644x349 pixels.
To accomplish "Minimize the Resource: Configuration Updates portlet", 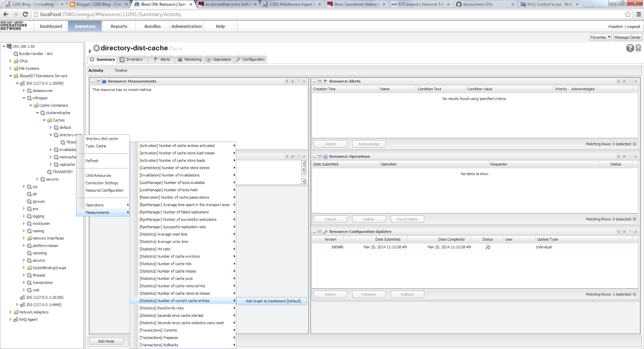I will coord(314,232).
